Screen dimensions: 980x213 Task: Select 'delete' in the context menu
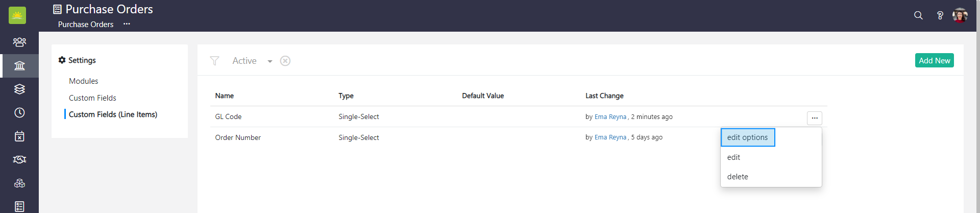point(738,177)
